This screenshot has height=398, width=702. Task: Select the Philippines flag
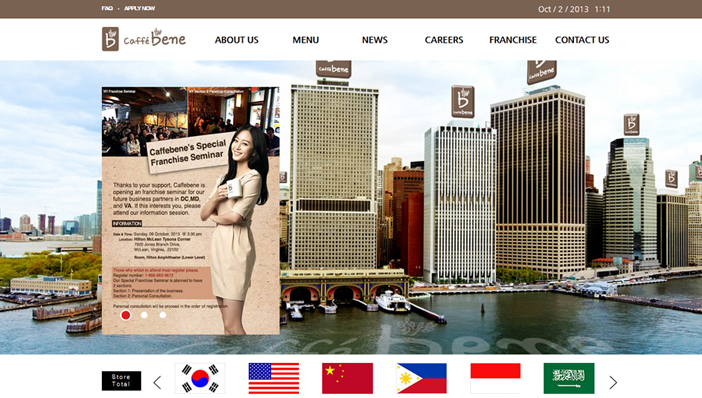[x=421, y=378]
